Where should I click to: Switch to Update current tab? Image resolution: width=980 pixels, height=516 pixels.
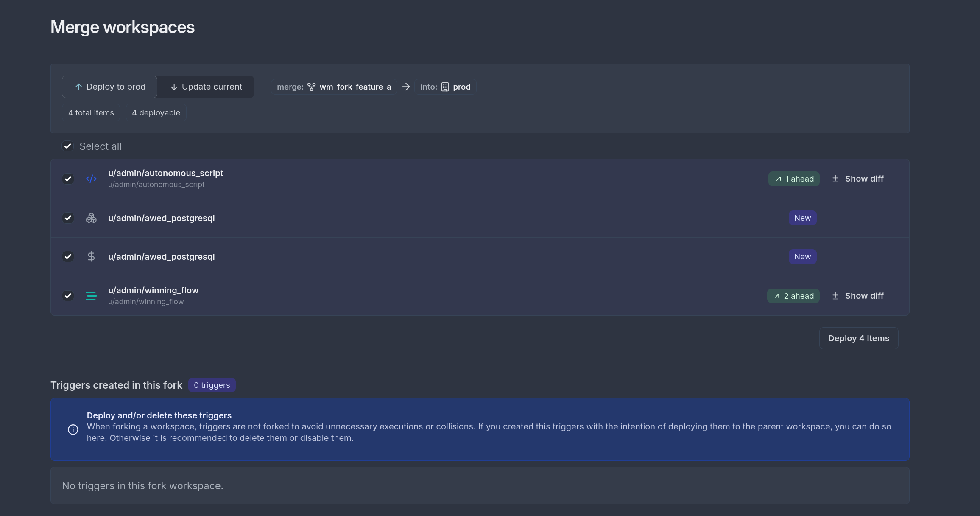point(206,87)
